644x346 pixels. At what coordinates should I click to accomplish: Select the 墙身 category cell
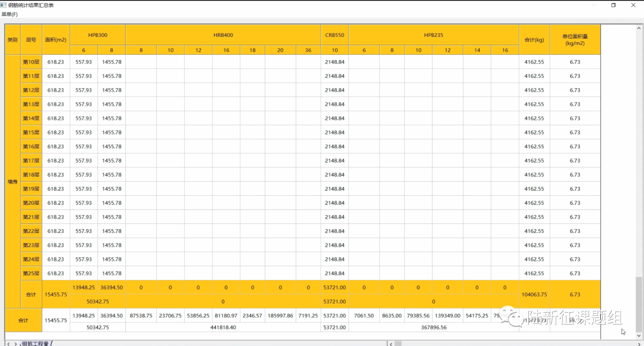(13, 182)
